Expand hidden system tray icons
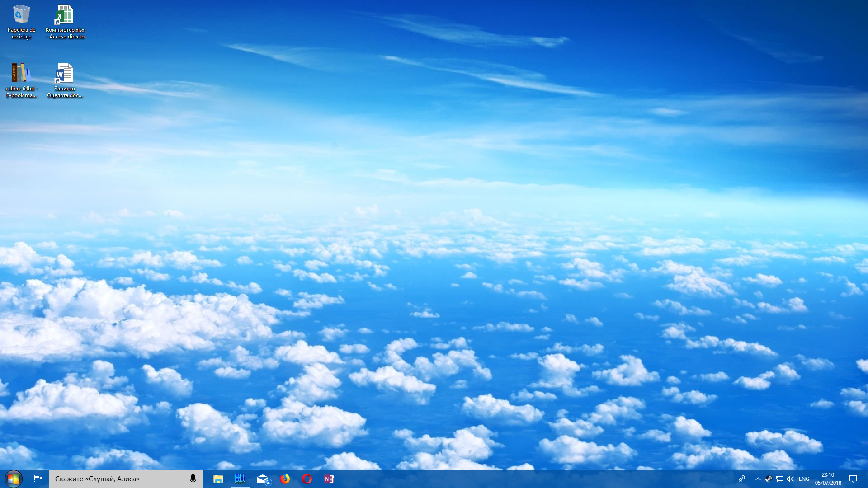 click(x=758, y=479)
